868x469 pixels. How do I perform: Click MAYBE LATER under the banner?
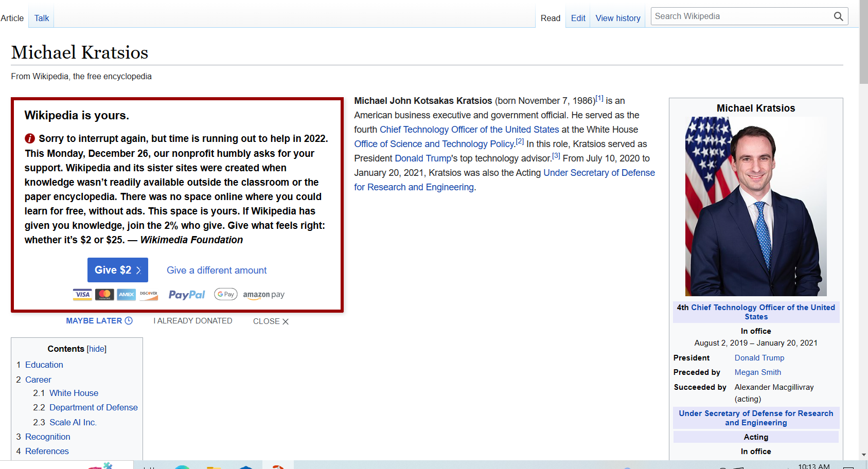[99, 321]
